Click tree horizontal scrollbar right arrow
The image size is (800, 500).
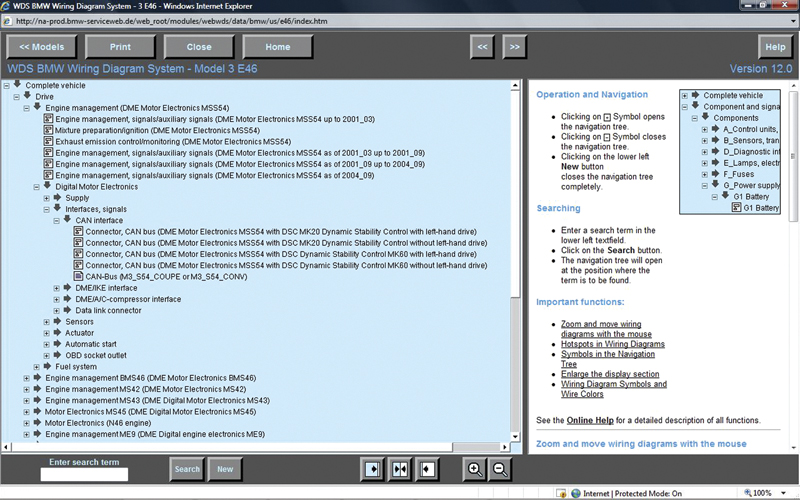505,447
